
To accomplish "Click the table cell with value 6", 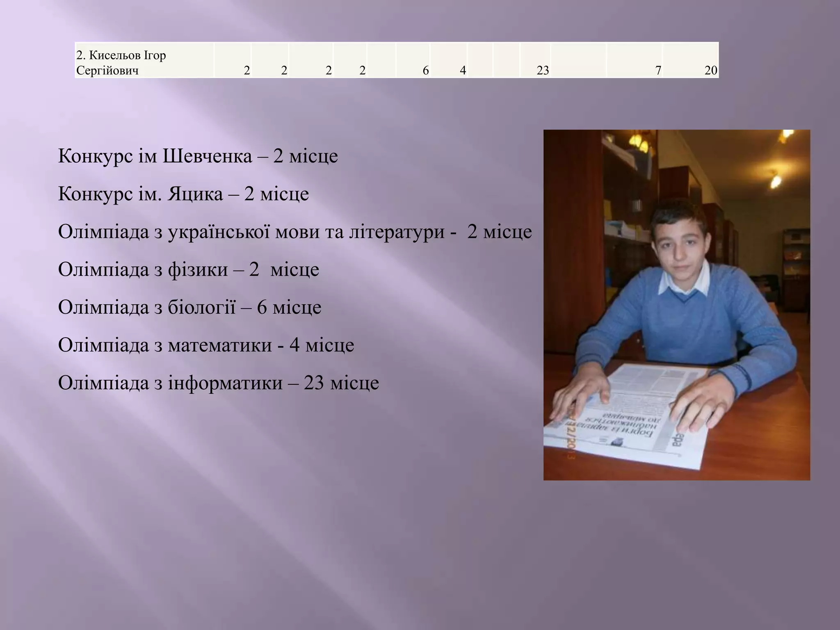I will tap(413, 60).
